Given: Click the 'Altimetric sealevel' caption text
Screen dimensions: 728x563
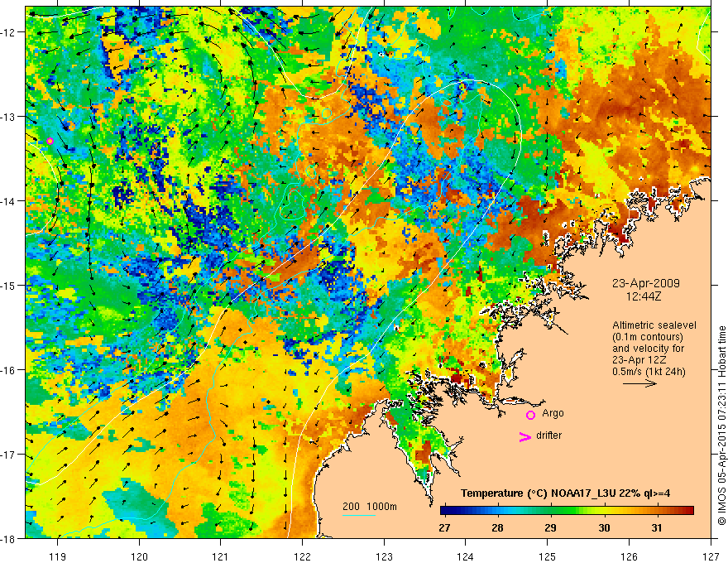Looking at the screenshot, I should (x=654, y=325).
